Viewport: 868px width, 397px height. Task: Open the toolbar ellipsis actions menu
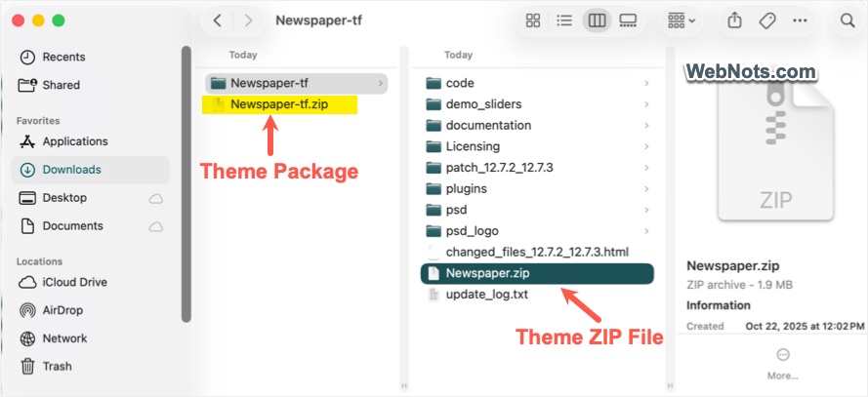click(800, 21)
